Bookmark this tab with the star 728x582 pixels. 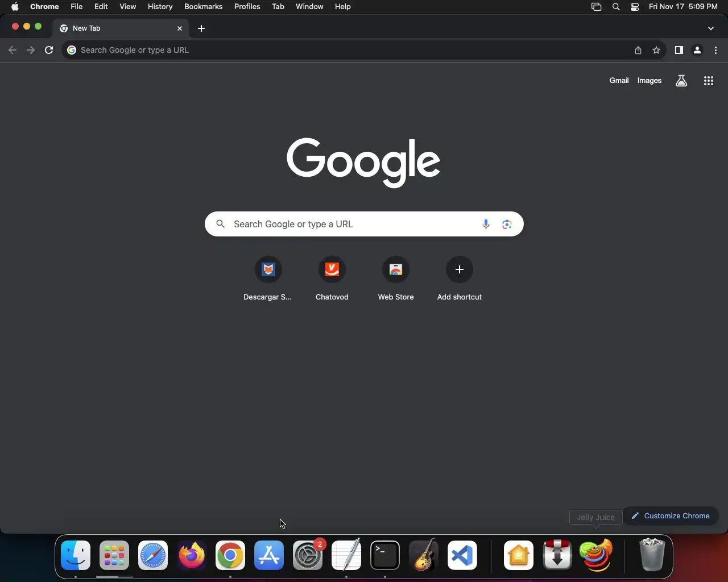click(656, 50)
